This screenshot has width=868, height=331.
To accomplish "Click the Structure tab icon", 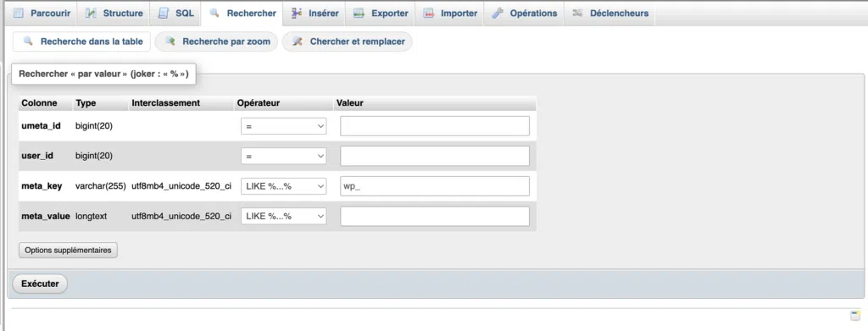I will coord(91,14).
